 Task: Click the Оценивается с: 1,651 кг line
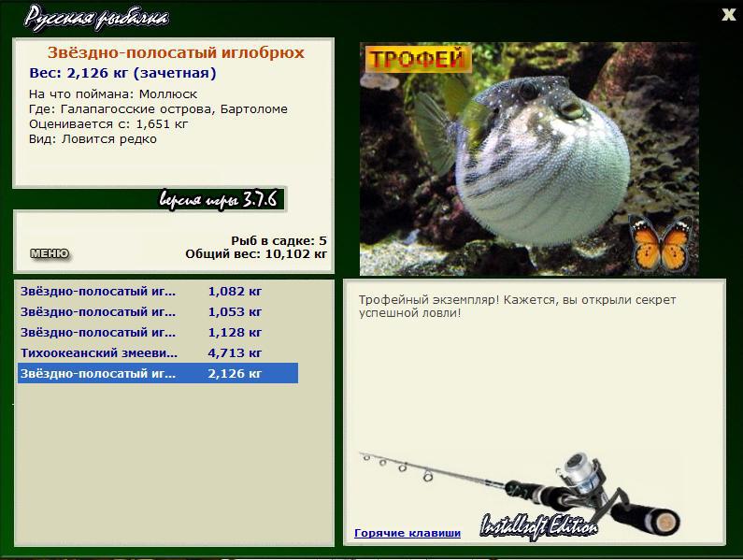[108, 124]
